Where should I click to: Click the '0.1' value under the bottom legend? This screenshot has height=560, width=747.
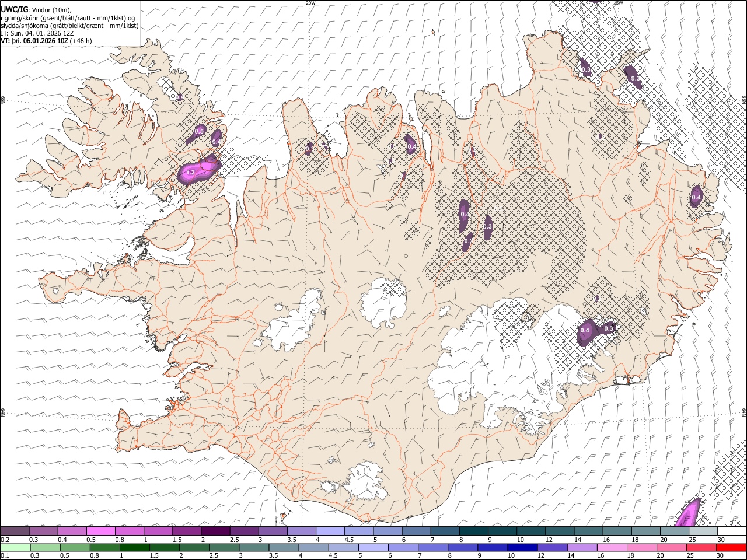click(x=5, y=555)
